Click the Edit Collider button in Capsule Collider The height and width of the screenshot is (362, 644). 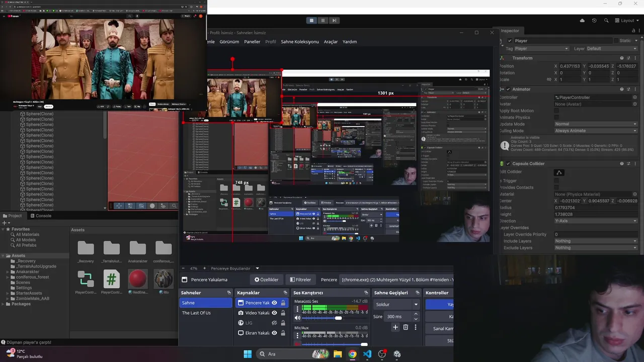pos(558,172)
